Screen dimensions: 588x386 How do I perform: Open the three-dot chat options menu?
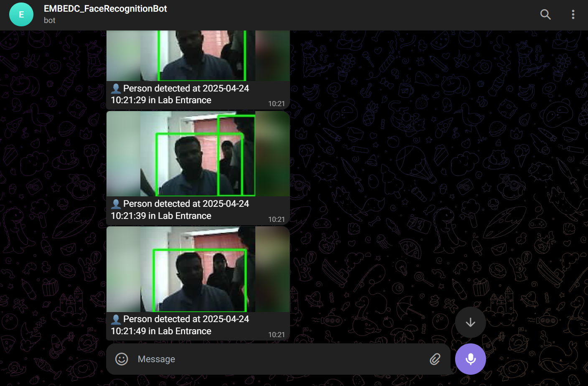(x=573, y=14)
